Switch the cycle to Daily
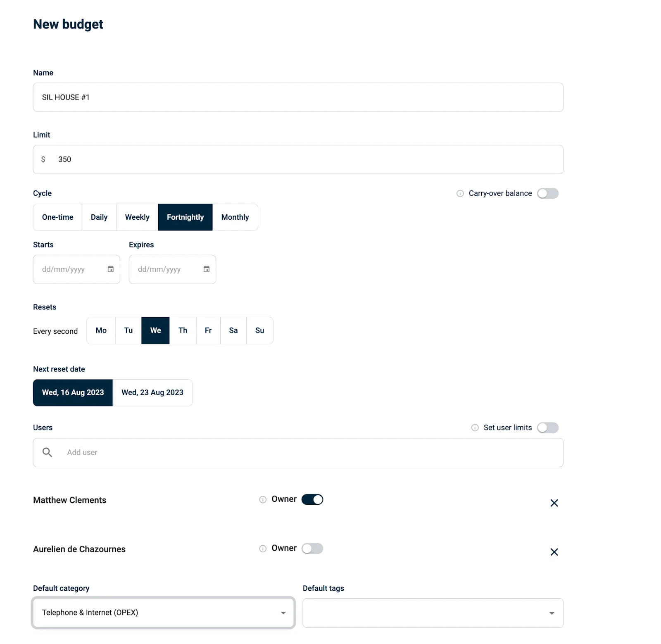Image resolution: width=661 pixels, height=644 pixels. point(99,217)
